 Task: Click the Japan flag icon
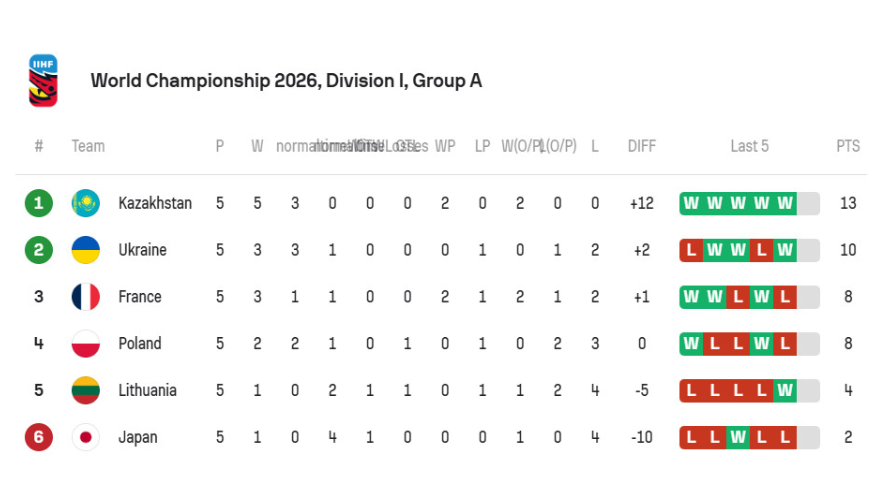coord(86,437)
